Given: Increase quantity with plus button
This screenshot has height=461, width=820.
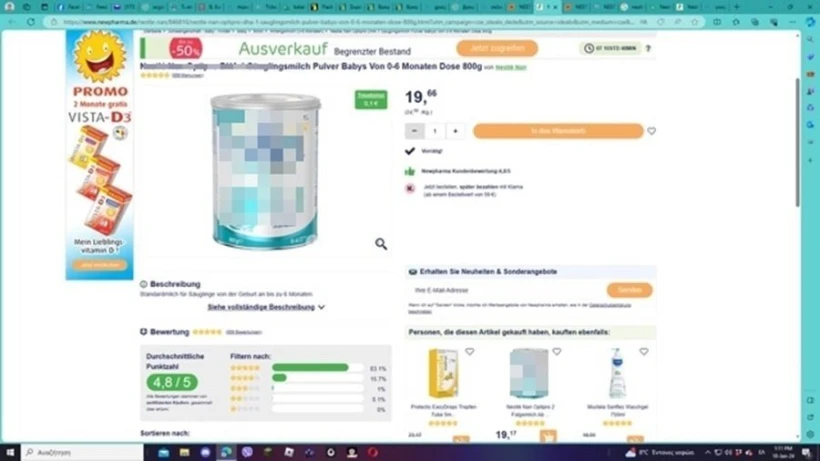Looking at the screenshot, I should 455,131.
